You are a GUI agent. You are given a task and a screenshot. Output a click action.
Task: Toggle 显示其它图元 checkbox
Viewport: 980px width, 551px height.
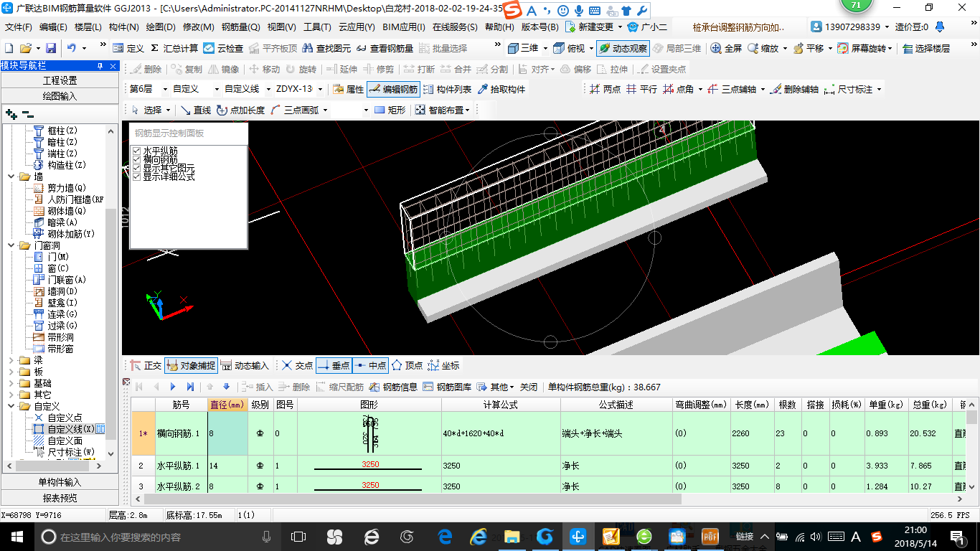tap(137, 168)
